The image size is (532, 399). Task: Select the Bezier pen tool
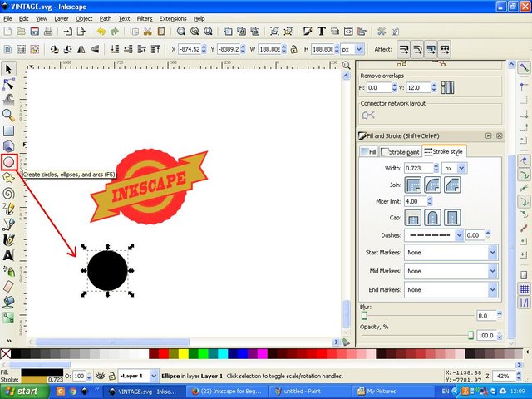[x=8, y=224]
